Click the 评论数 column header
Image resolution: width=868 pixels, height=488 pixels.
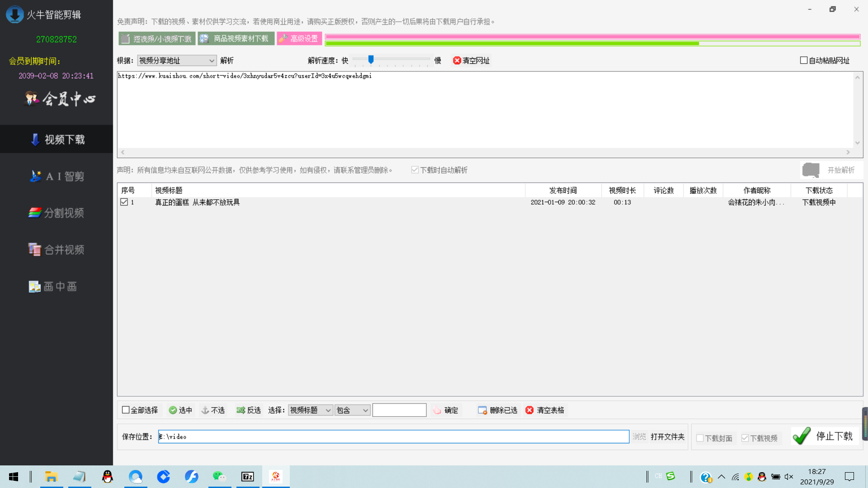[663, 190]
